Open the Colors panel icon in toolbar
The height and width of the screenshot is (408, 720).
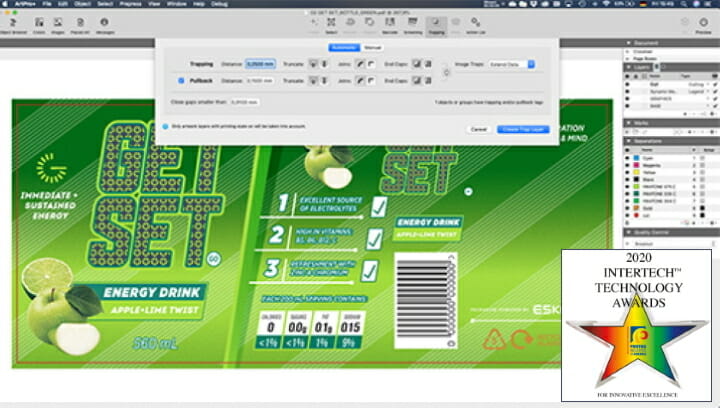[x=39, y=22]
